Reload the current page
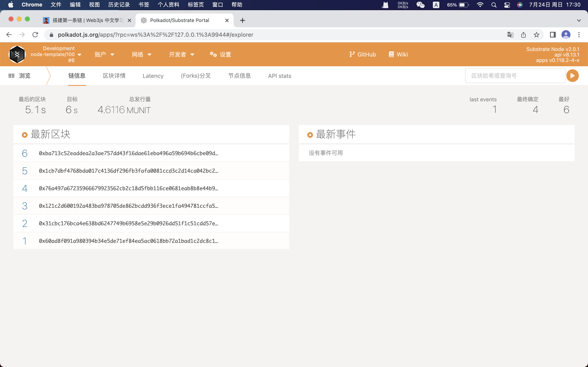Image resolution: width=588 pixels, height=367 pixels. (35, 35)
